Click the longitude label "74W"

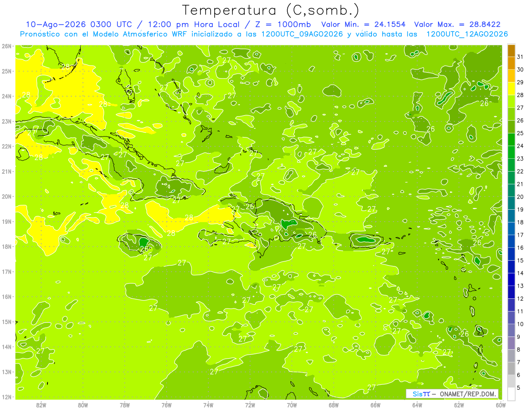tap(208, 405)
